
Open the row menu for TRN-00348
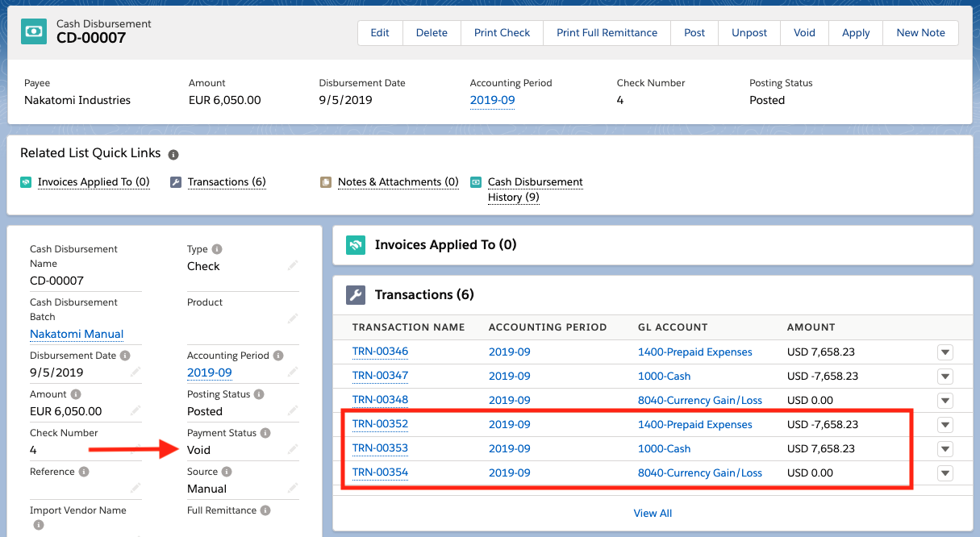945,401
